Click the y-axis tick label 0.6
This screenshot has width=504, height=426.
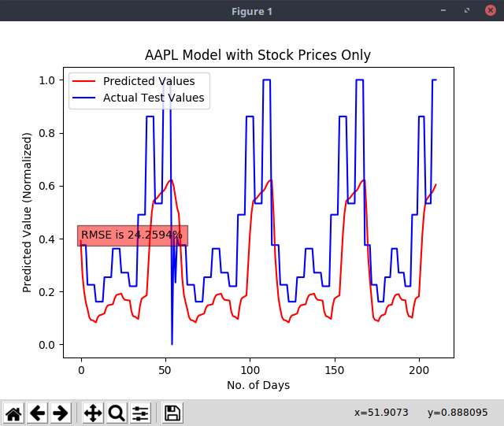coord(46,186)
